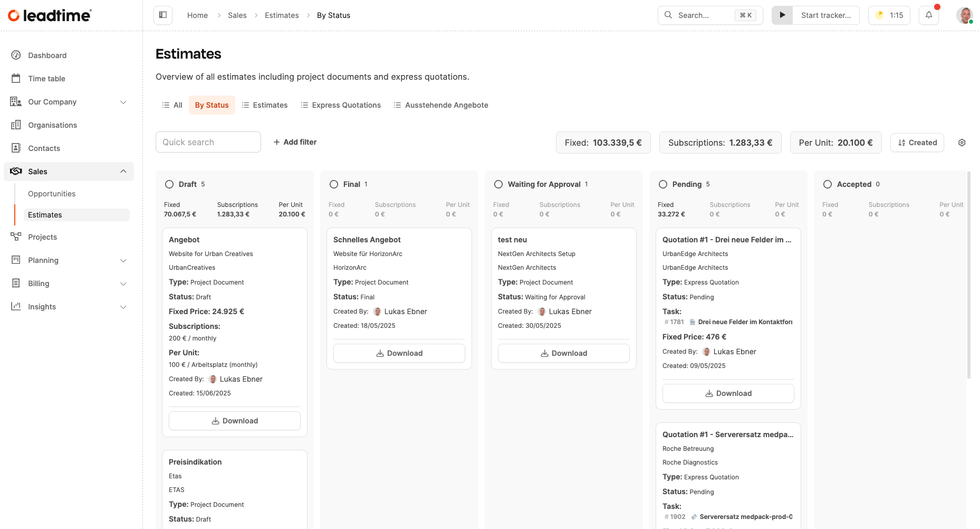Open board settings gear icon
Image resolution: width=980 pixels, height=529 pixels.
(x=962, y=143)
